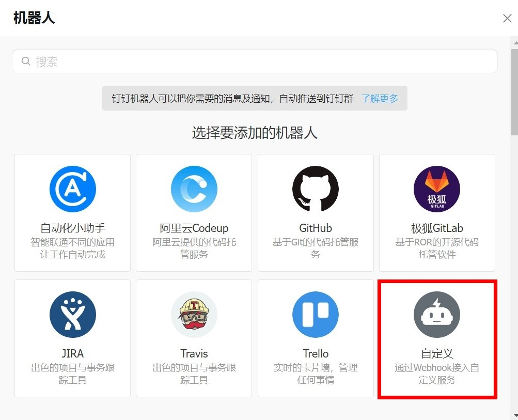
Task: Click the Travis title label
Action: tap(194, 353)
